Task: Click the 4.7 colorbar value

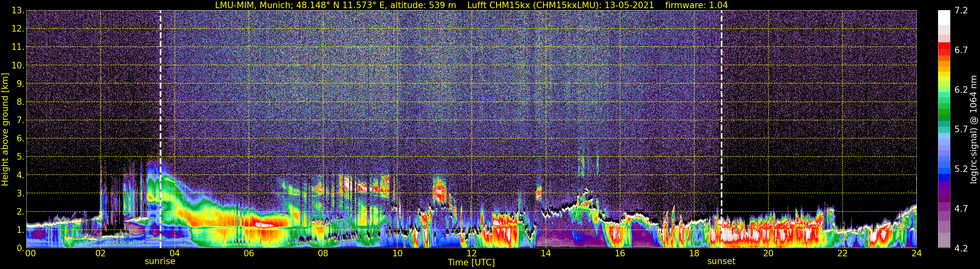Action: (961, 209)
